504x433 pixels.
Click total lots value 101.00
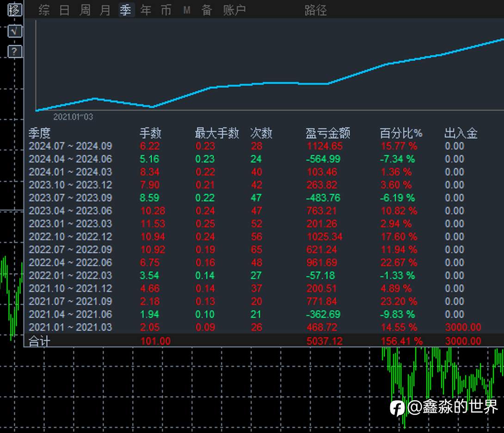tap(155, 341)
